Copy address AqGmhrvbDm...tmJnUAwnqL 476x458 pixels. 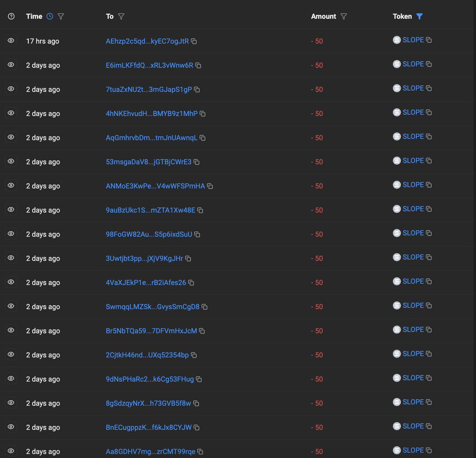(203, 138)
